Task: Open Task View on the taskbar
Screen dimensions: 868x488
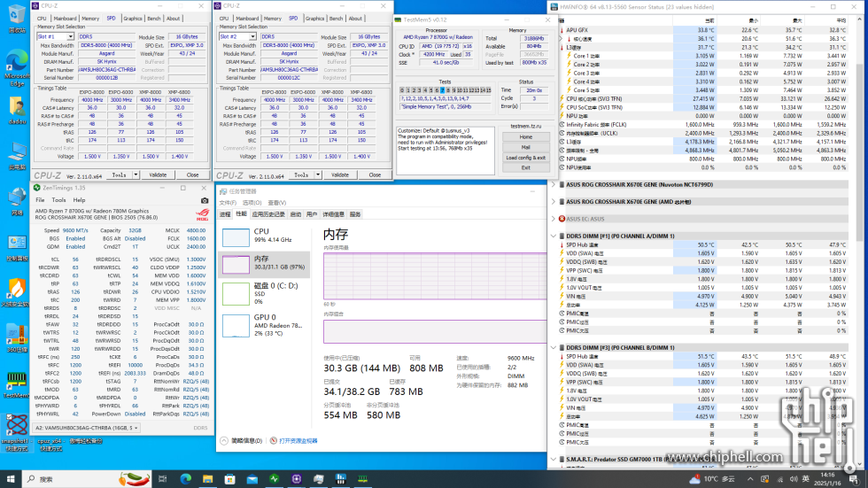Action: (x=163, y=479)
